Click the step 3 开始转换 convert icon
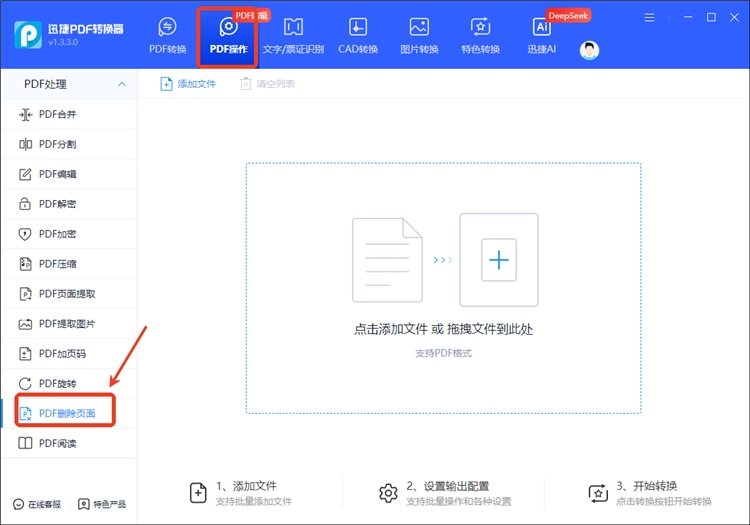The height and width of the screenshot is (525, 750). (x=598, y=493)
